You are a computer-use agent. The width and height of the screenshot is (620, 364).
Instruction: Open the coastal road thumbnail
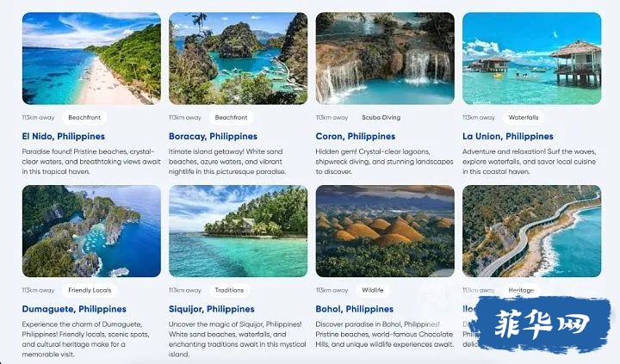532,231
